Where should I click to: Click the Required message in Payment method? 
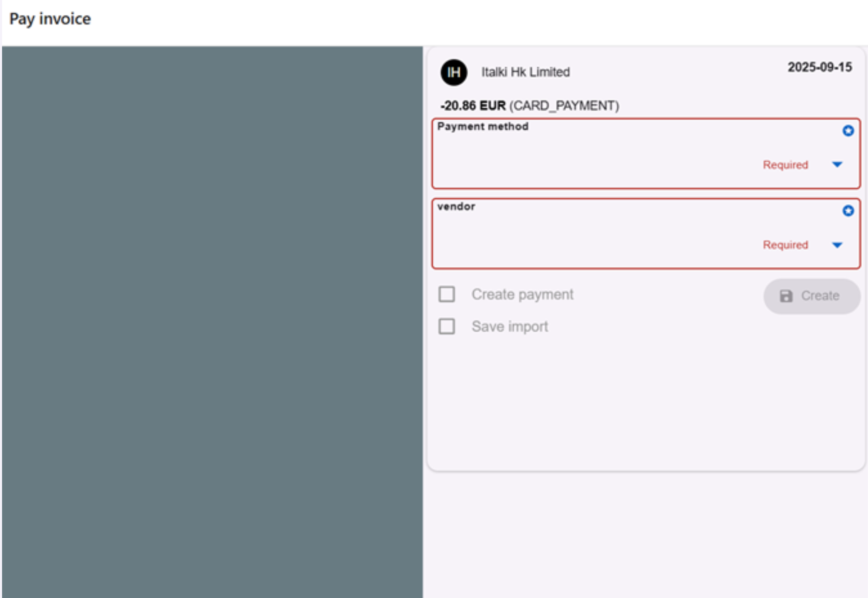(785, 165)
